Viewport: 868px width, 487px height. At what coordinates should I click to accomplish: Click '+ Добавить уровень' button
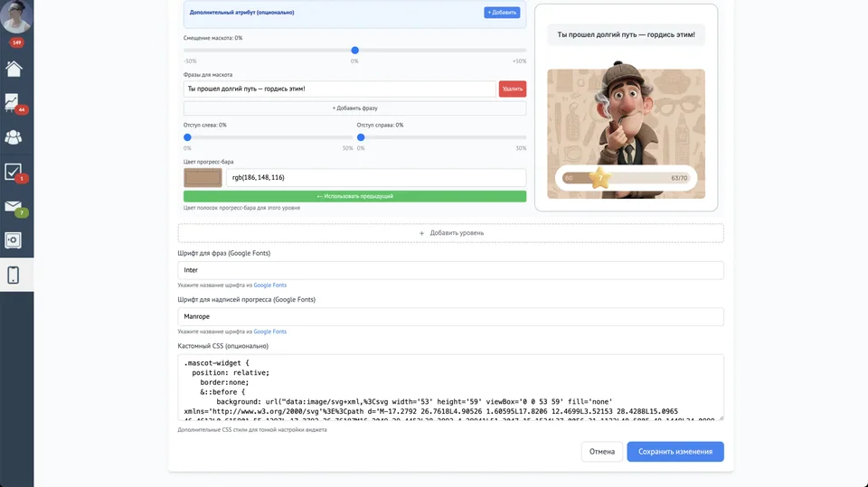tap(450, 233)
